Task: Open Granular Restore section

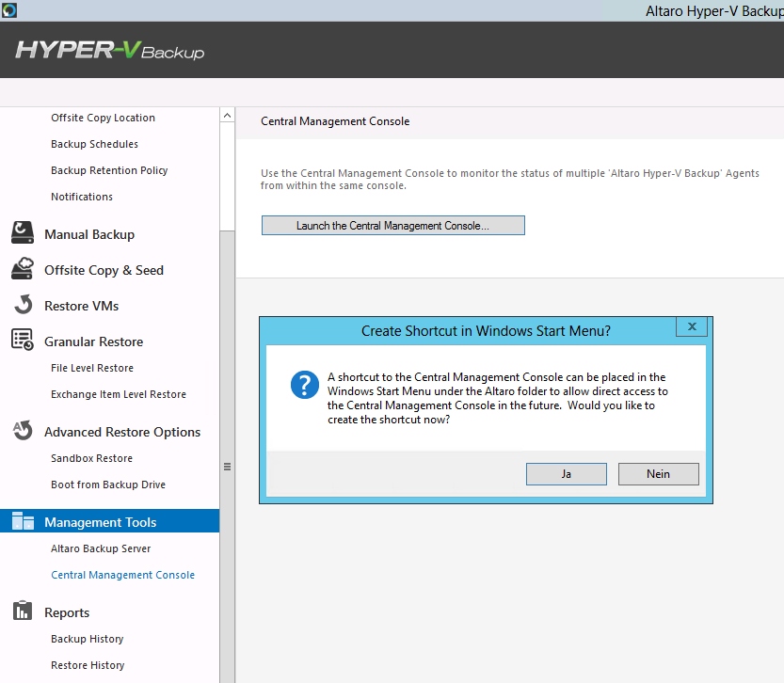Action: point(93,341)
